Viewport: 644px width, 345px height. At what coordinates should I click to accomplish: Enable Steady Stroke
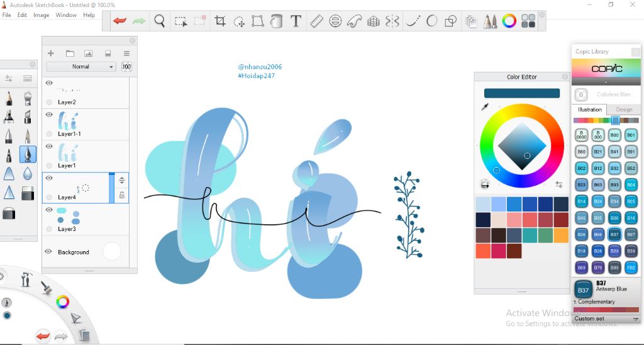point(413,21)
